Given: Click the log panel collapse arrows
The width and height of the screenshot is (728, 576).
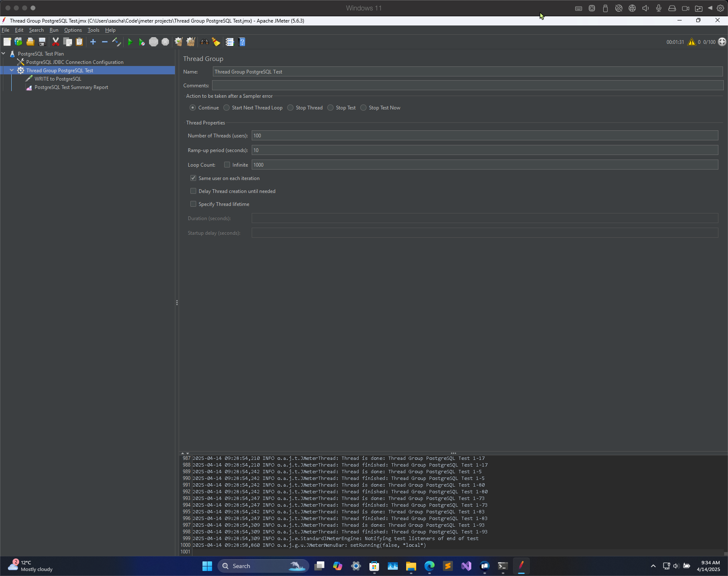Looking at the screenshot, I should pyautogui.click(x=185, y=453).
